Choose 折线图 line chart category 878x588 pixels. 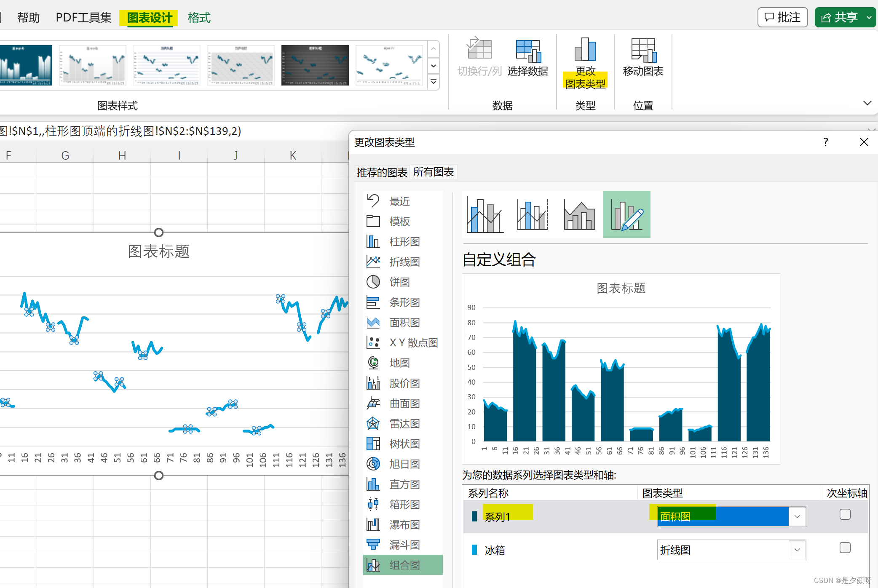[x=402, y=262]
